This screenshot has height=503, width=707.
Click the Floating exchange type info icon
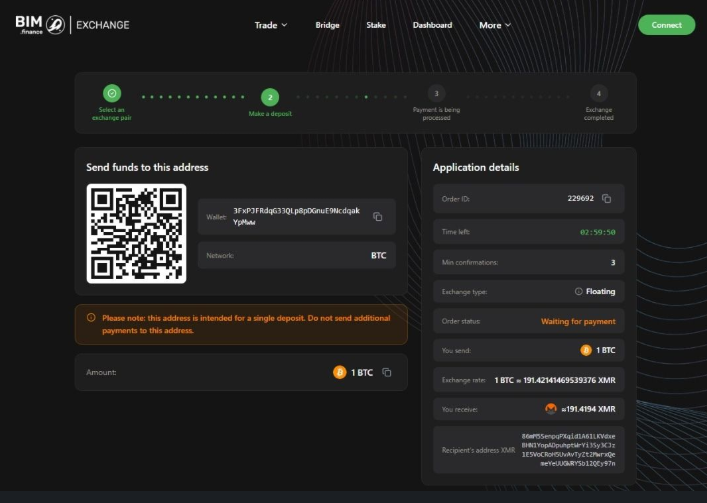578,291
